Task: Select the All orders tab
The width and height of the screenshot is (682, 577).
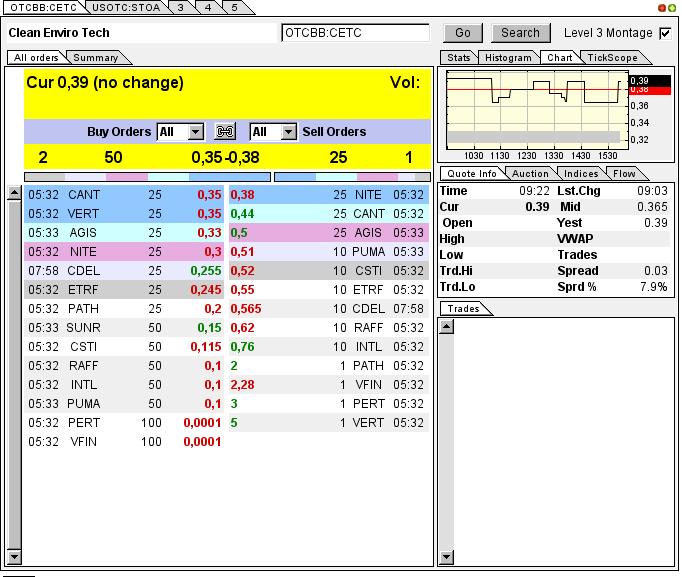Action: (x=36, y=57)
